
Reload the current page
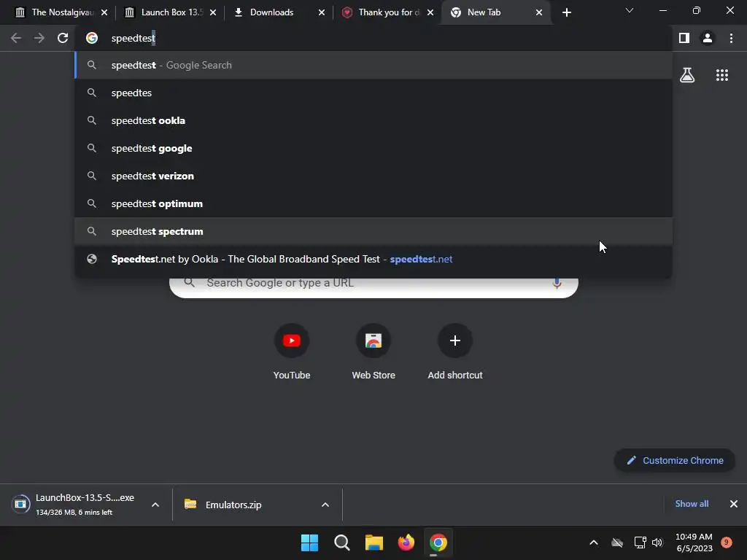click(x=63, y=38)
